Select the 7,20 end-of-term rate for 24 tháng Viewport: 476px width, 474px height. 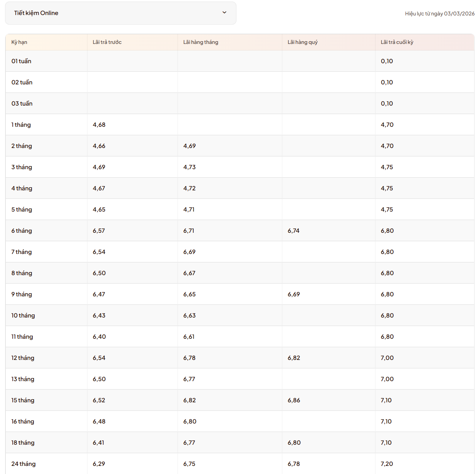pos(387,464)
